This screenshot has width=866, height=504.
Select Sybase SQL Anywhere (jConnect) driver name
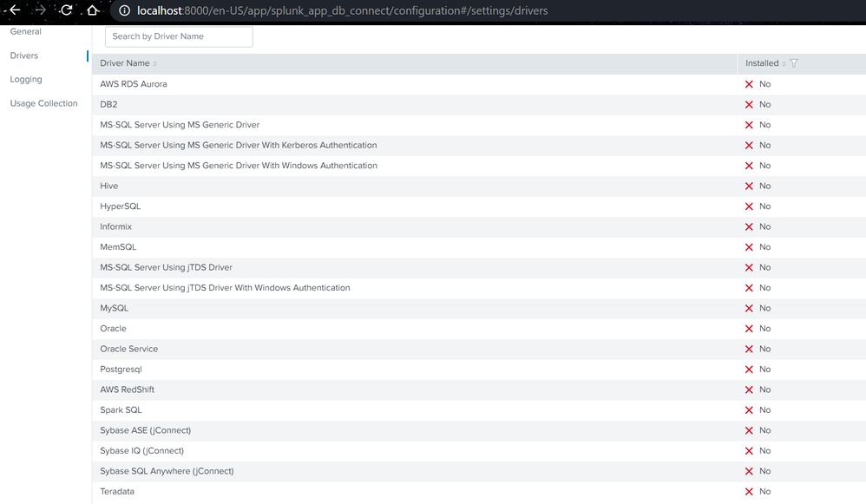tap(167, 471)
